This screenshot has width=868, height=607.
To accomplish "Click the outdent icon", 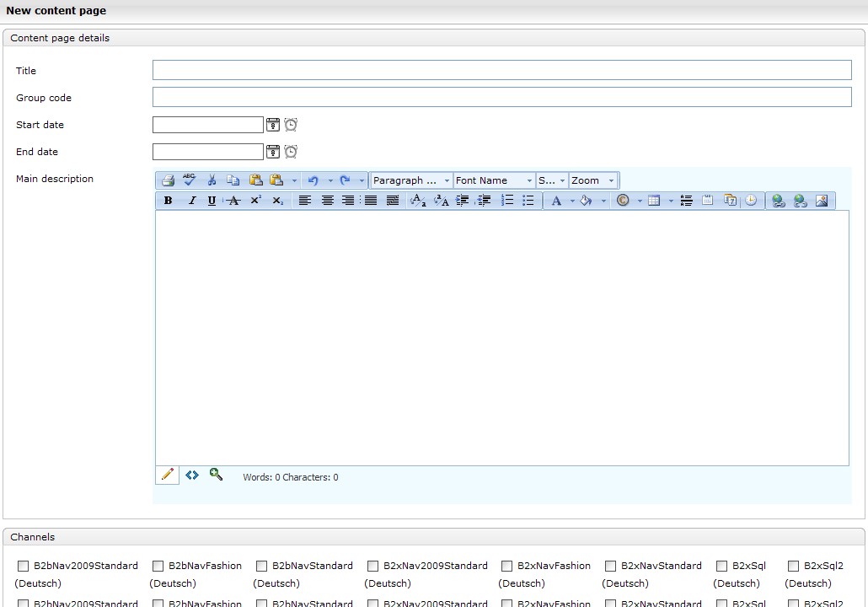I will pos(484,201).
